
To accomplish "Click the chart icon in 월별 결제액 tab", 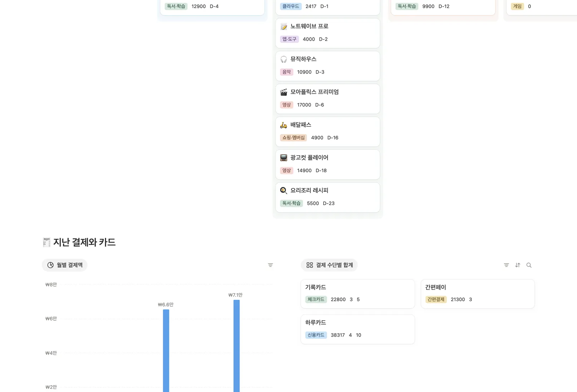I will 50,265.
